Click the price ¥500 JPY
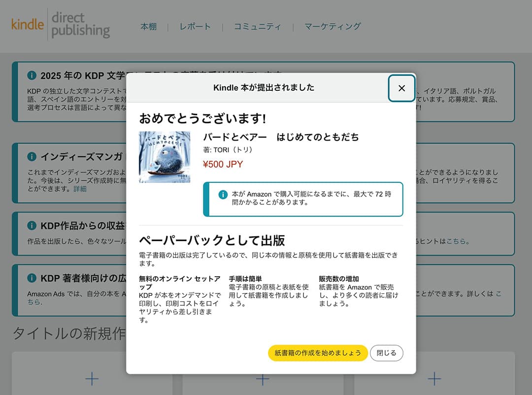This screenshot has width=532, height=395. [x=223, y=164]
